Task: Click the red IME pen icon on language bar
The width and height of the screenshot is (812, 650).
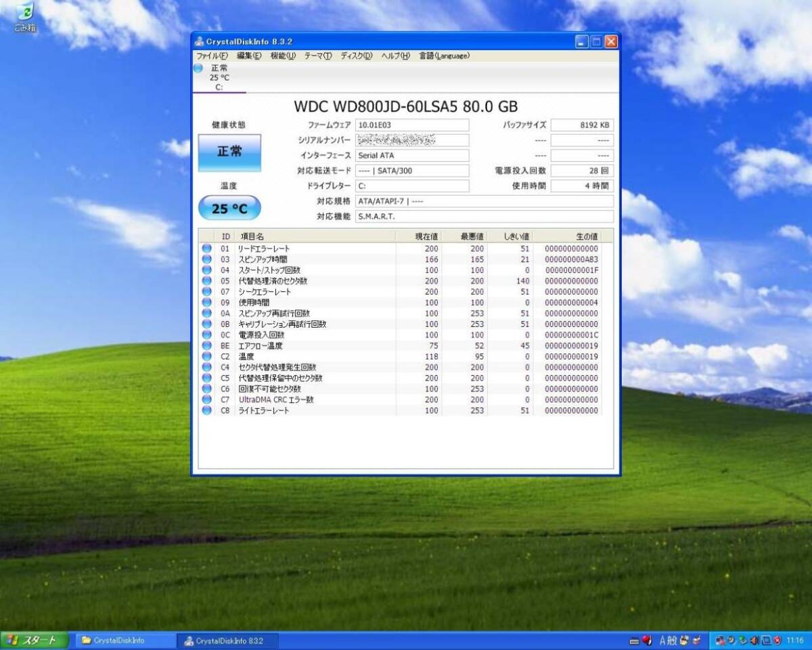Action: (647, 640)
